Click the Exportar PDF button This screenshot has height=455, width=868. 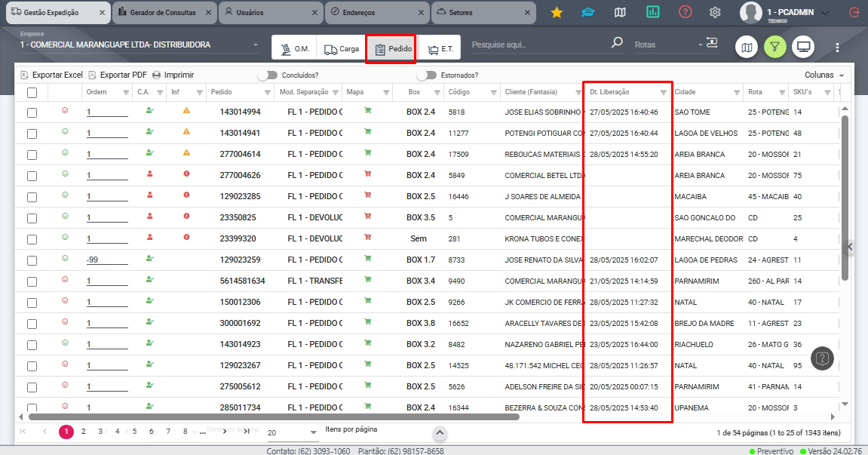[118, 75]
